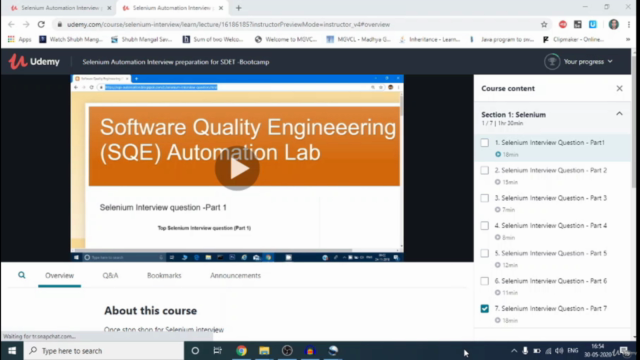Open Sum of two Welco... bookmark

point(213,39)
